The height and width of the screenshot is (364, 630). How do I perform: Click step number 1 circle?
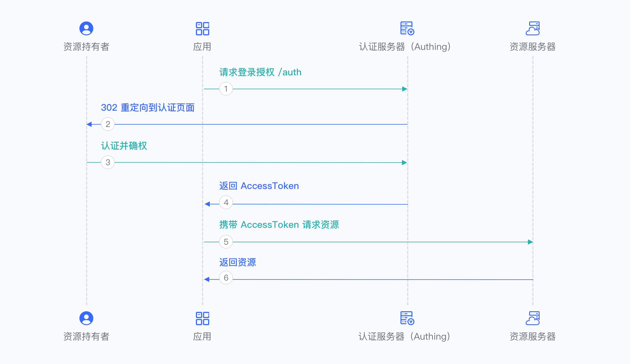point(226,89)
